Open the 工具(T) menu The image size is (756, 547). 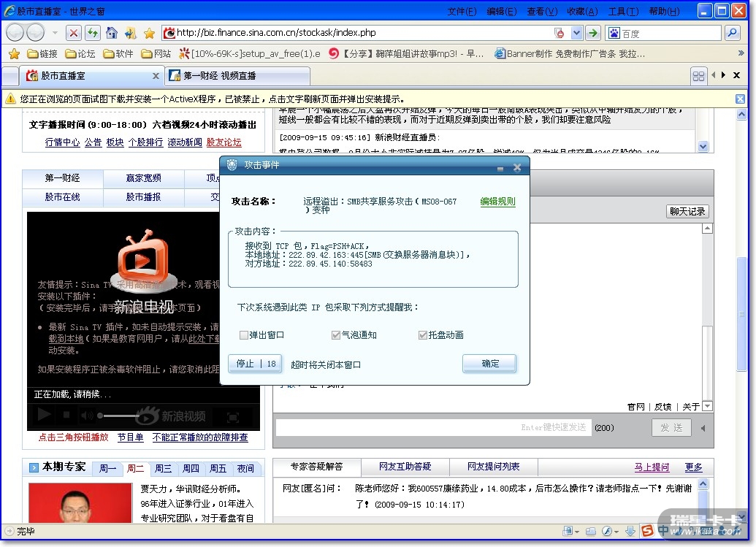point(623,11)
